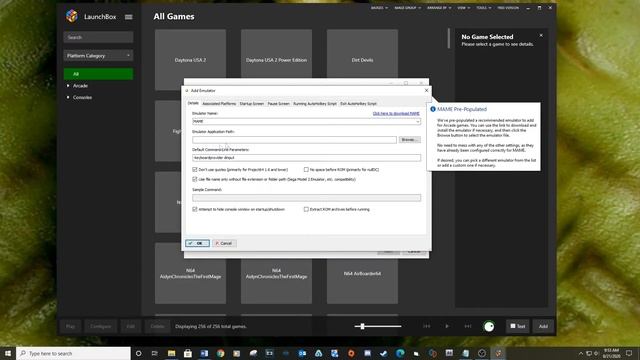The height and width of the screenshot is (360, 640).
Task: Click the Add button in LaunchBox
Action: click(543, 326)
